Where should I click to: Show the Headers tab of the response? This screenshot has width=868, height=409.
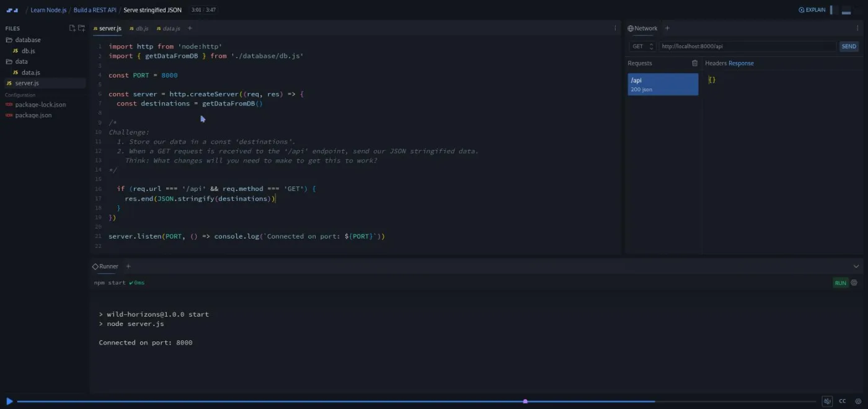pos(715,63)
